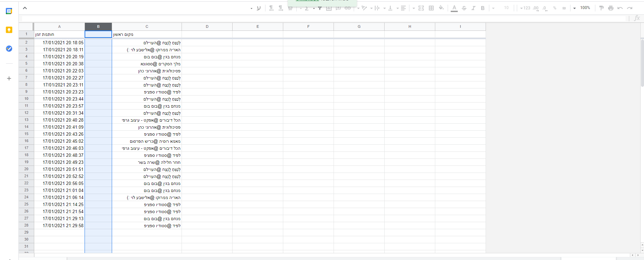Image resolution: width=644 pixels, height=260 pixels.
Task: Open Google Keep in the side panel
Action: 9,30
